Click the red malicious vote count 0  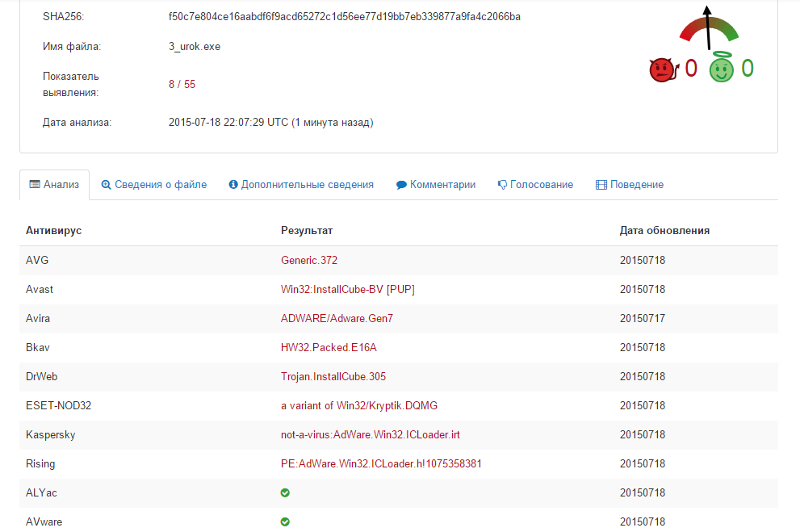[691, 69]
